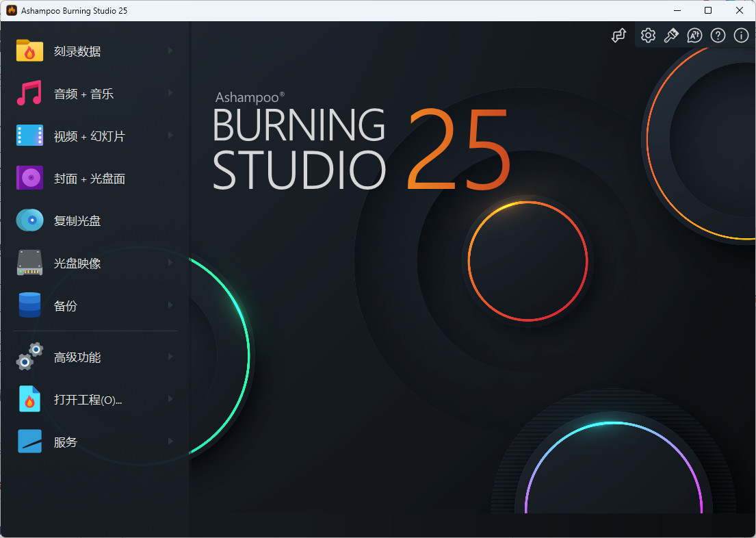This screenshot has width=756, height=538.
Task: Click the blue database backup icon
Action: (x=29, y=305)
